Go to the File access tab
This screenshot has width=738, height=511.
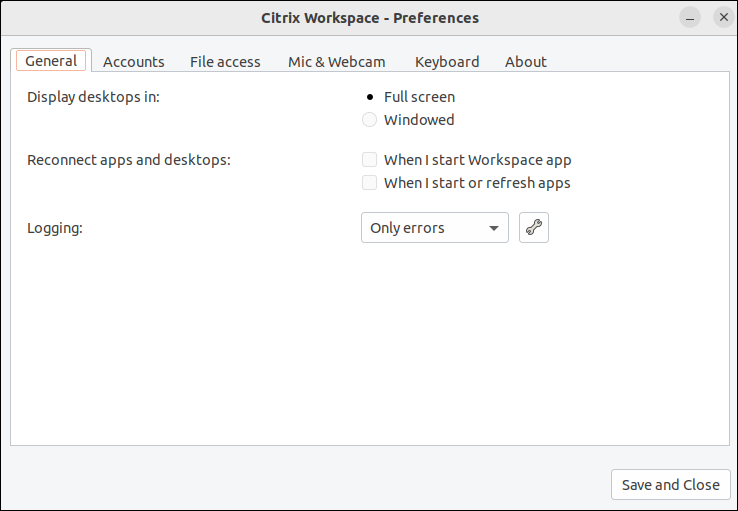tap(225, 62)
